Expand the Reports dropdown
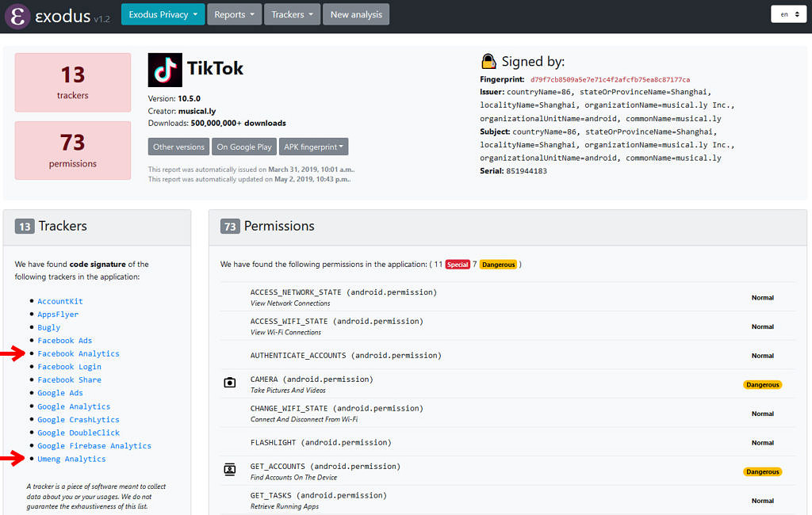The width and height of the screenshot is (812, 515). pos(235,14)
